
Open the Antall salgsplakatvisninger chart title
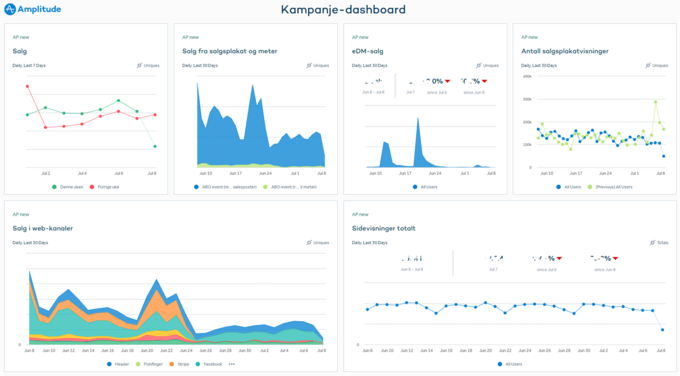[x=565, y=51]
